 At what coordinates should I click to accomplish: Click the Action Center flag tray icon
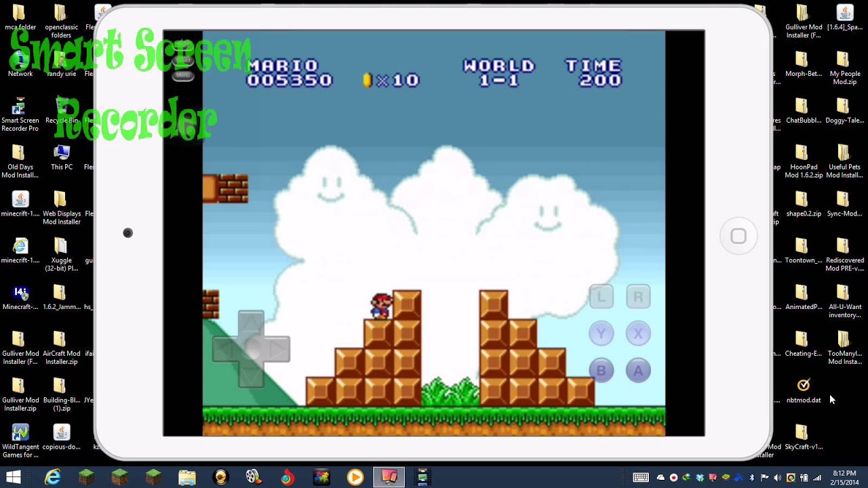tap(765, 478)
